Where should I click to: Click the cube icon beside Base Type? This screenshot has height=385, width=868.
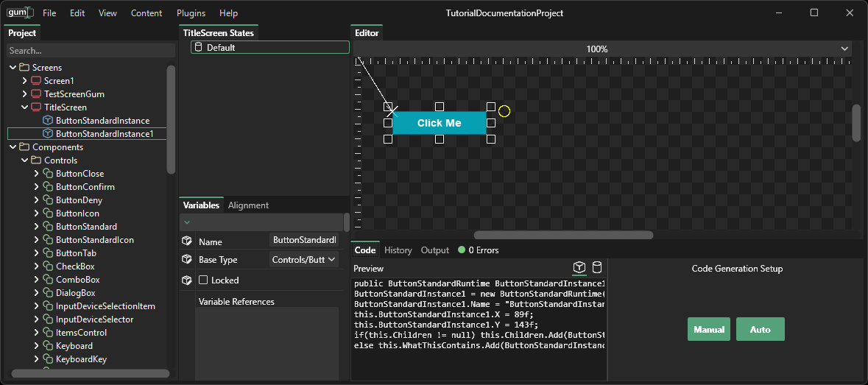pos(187,260)
